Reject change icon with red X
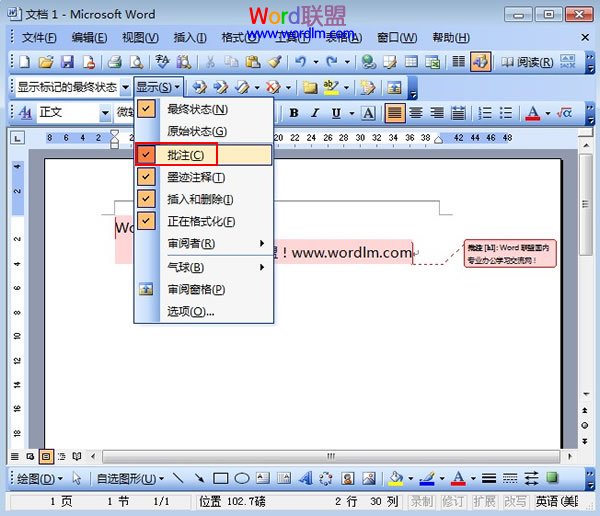The width and height of the screenshot is (600, 516). (x=273, y=87)
